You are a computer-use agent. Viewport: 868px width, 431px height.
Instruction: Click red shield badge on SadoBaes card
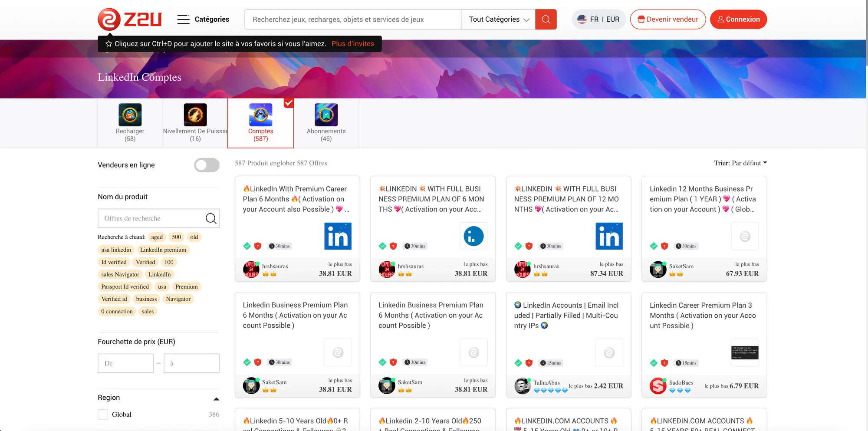(664, 363)
